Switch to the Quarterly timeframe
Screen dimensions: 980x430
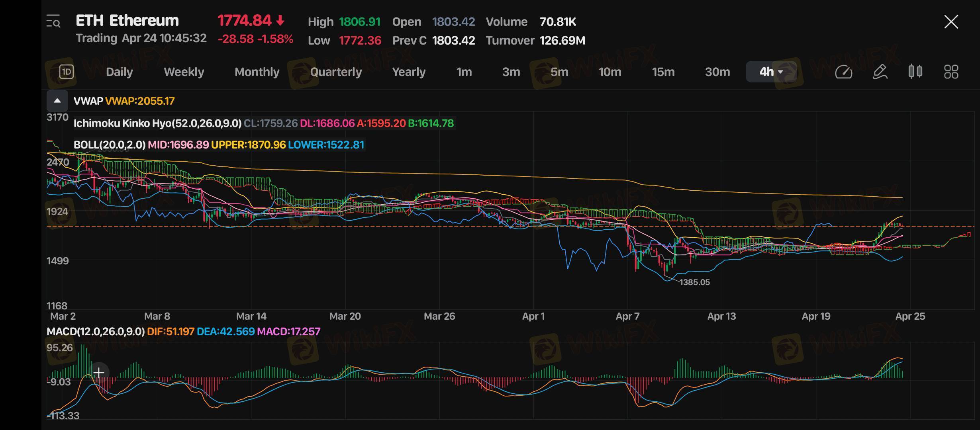coord(336,72)
